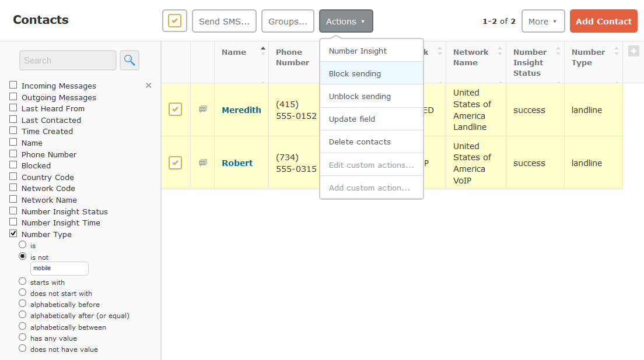This screenshot has height=360, width=644.
Task: Click the plus icon to add column
Action: coord(633,52)
